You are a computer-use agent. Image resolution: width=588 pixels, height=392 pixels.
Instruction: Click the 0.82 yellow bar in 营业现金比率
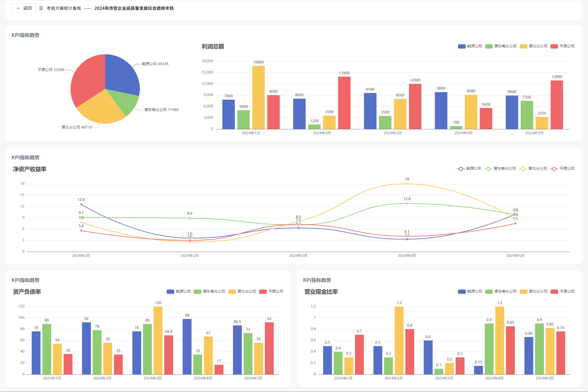(x=550, y=351)
